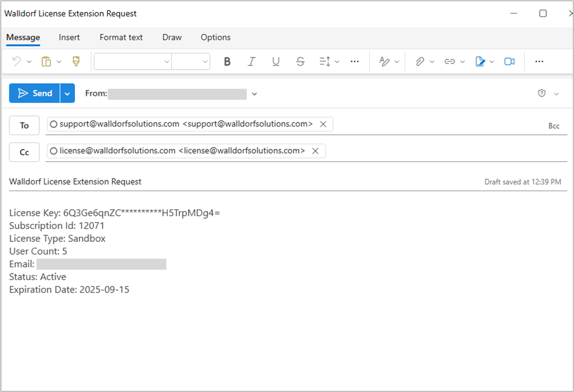Remove support@walldorfsolutions.com recipient

pyautogui.click(x=323, y=124)
